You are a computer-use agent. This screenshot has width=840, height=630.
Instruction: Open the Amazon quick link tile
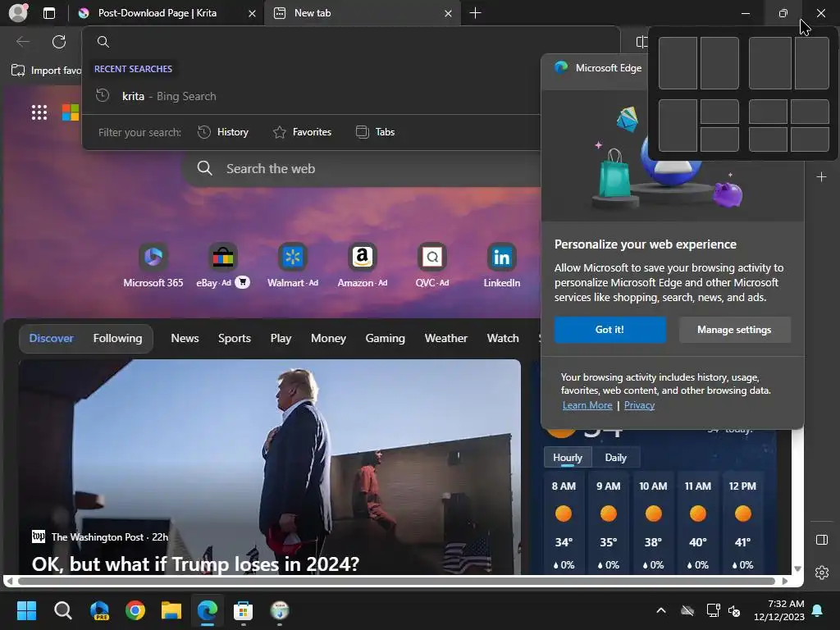pos(362,265)
